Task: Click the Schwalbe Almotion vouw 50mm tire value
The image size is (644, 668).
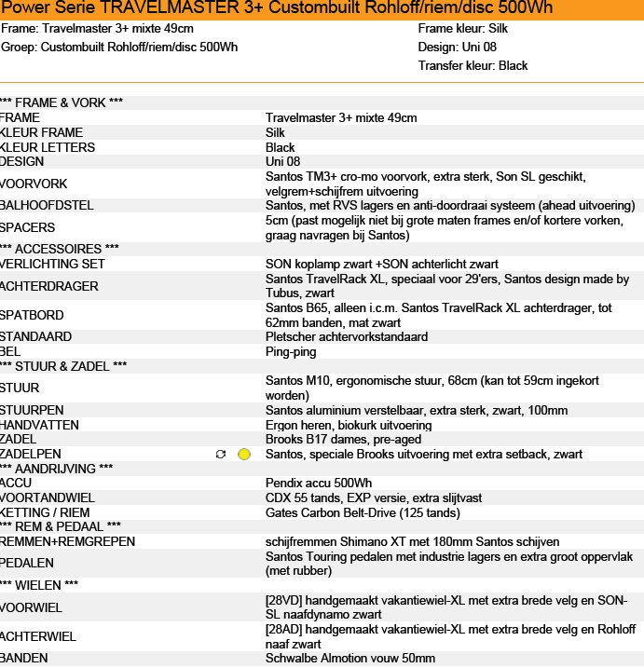Action: tap(350, 659)
